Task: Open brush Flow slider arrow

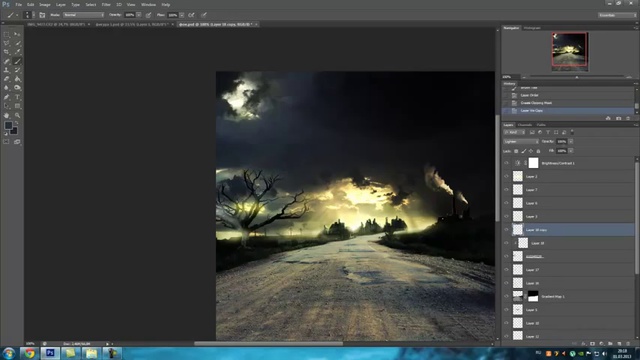Action: (182, 15)
